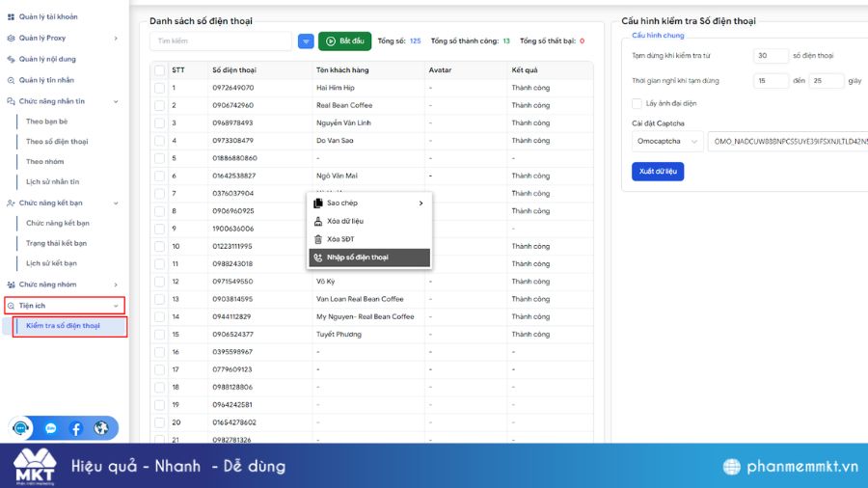Click the Quản lý nội dung icon
The width and height of the screenshot is (868, 488).
point(11,59)
